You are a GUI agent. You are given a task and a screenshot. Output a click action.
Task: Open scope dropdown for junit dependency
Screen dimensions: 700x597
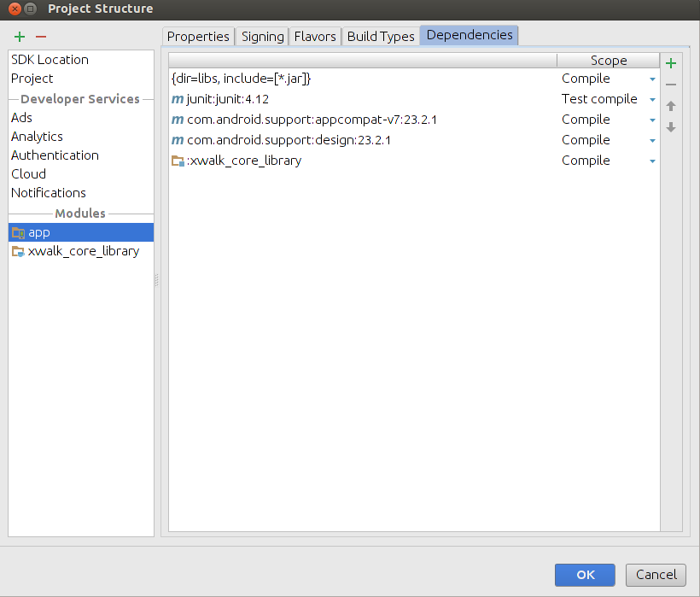pos(652,100)
